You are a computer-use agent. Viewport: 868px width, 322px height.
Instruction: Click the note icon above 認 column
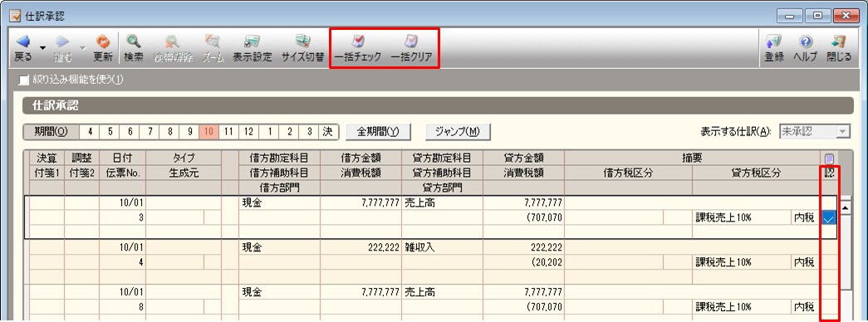(x=829, y=159)
